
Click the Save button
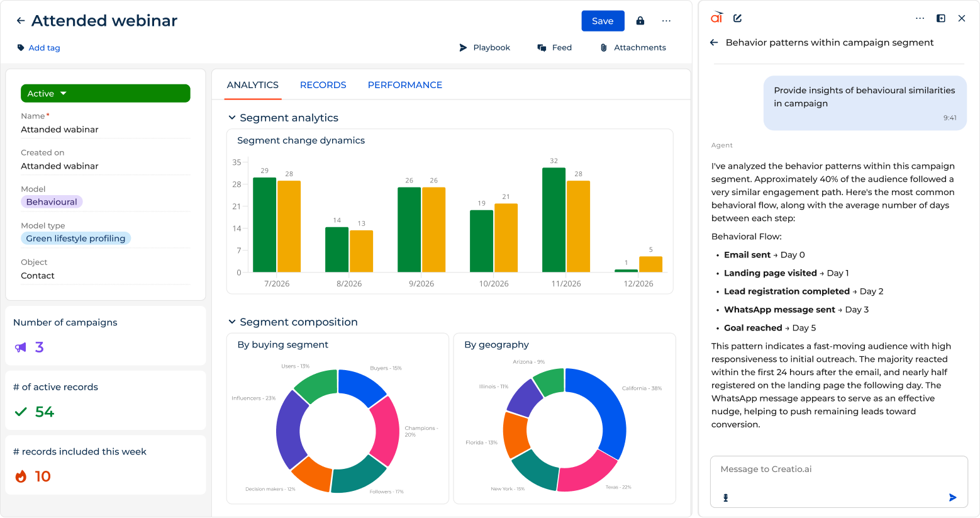[603, 21]
